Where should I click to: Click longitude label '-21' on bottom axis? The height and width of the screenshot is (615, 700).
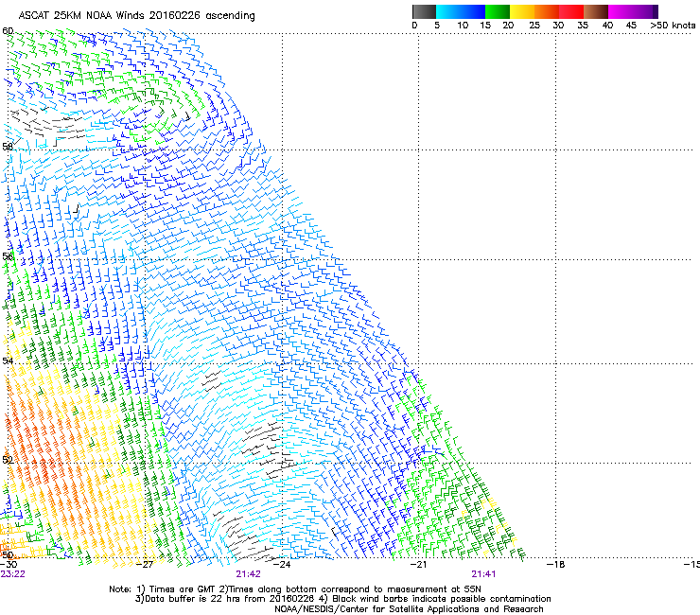418,565
